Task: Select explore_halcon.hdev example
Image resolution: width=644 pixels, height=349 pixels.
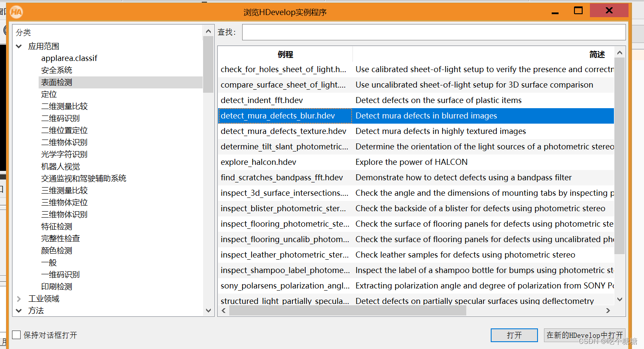Action: (x=258, y=162)
